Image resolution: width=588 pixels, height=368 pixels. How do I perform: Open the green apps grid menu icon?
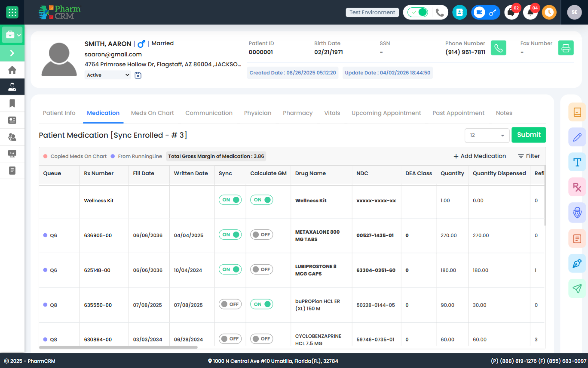tap(12, 12)
